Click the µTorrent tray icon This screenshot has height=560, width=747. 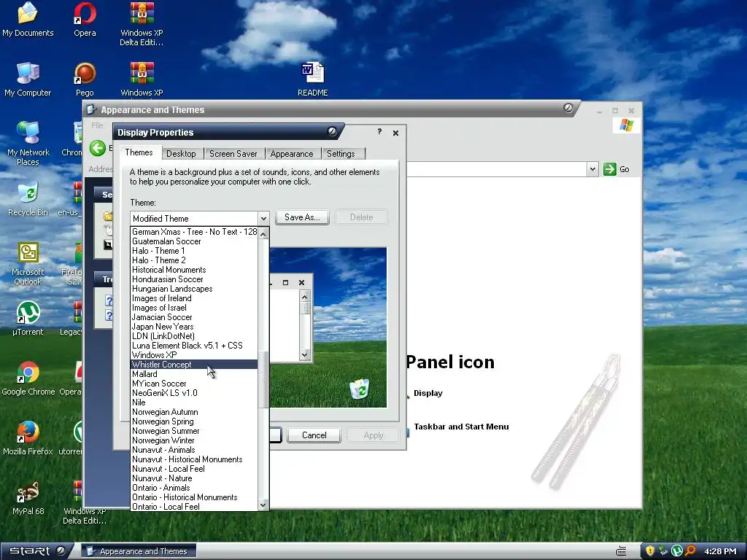tap(676, 551)
